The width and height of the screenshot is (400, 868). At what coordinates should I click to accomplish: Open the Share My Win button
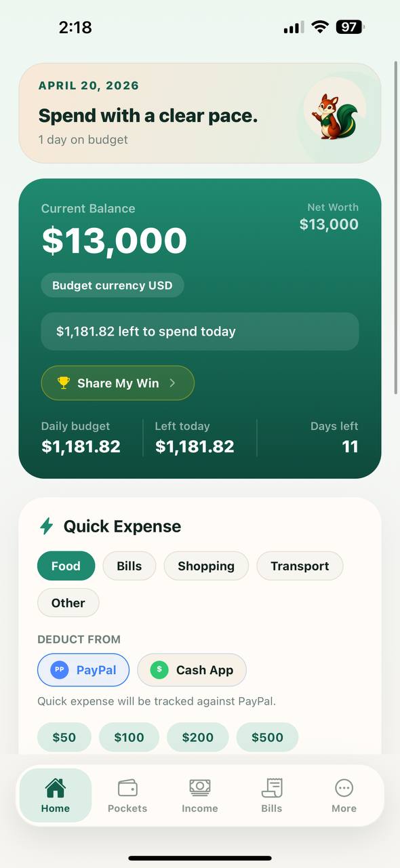[x=117, y=382]
